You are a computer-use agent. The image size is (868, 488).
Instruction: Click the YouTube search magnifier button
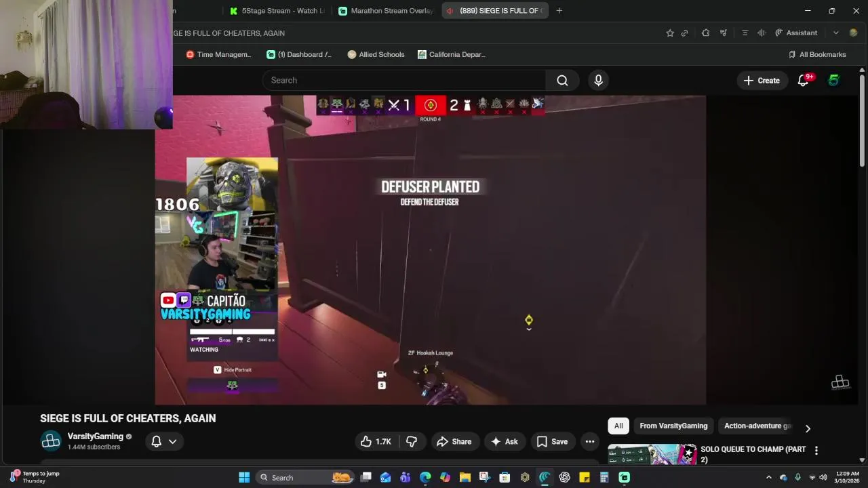coord(562,80)
